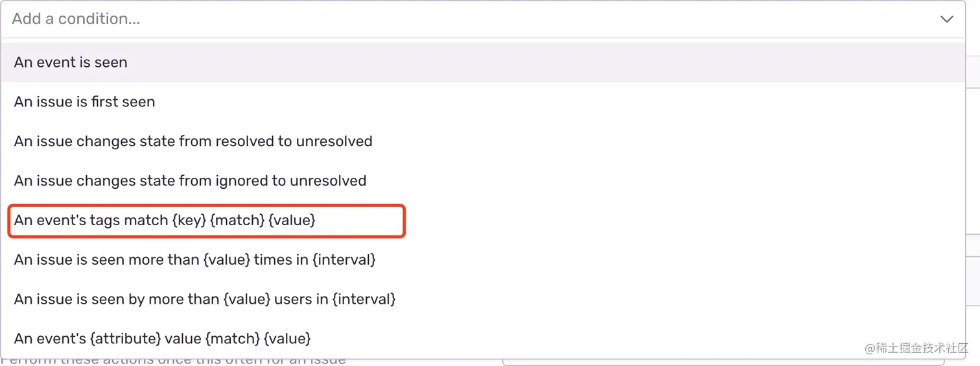This screenshot has height=366, width=980.
Task: Choose the event's {attribute} value condition
Action: pos(162,338)
